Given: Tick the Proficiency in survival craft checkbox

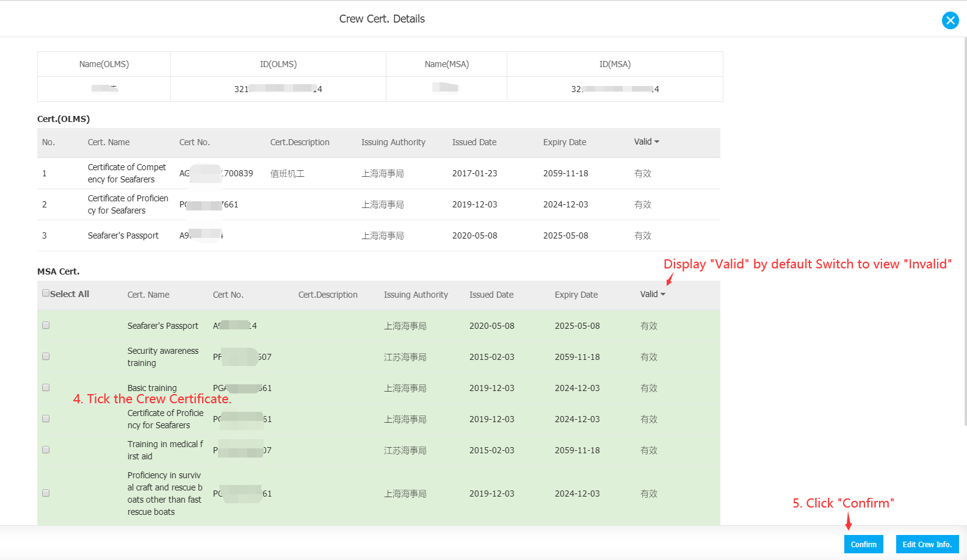Looking at the screenshot, I should pyautogui.click(x=46, y=494).
